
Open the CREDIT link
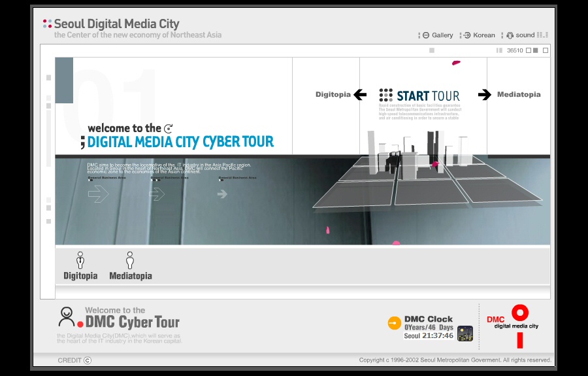tap(74, 360)
